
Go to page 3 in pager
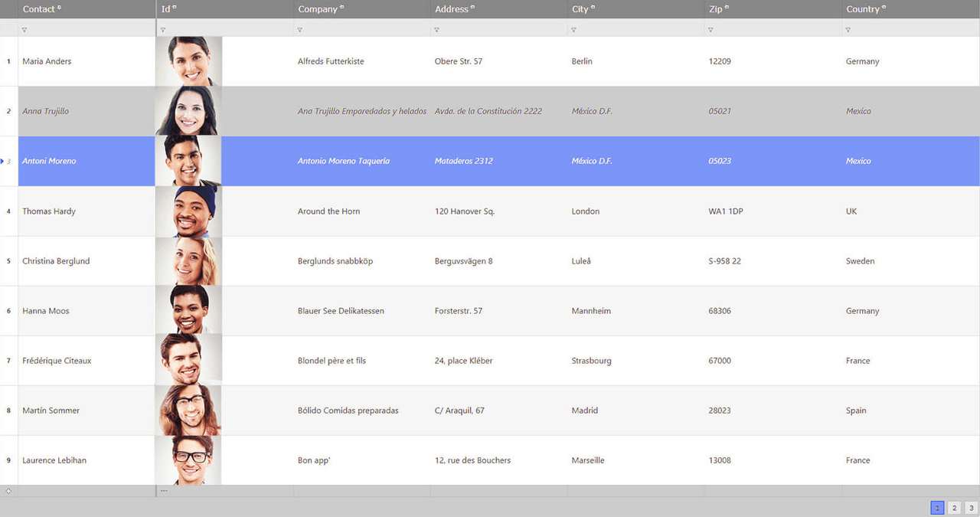point(971,508)
